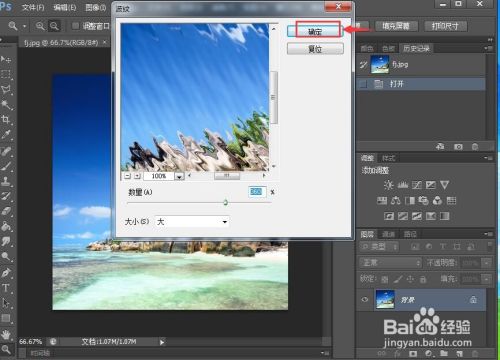Select the Hand tool
The image size is (500, 360).
[x=6, y=334]
